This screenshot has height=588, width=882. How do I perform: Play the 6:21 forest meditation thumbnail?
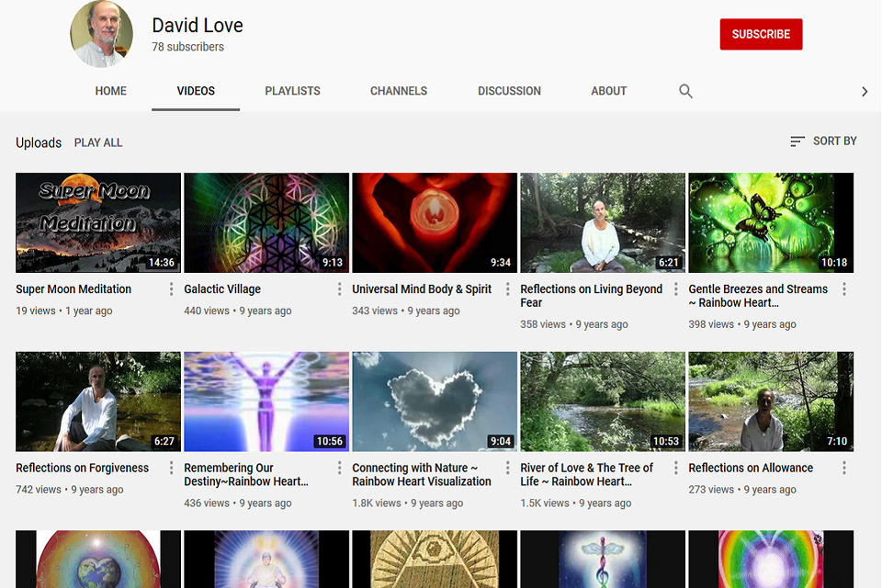click(603, 223)
